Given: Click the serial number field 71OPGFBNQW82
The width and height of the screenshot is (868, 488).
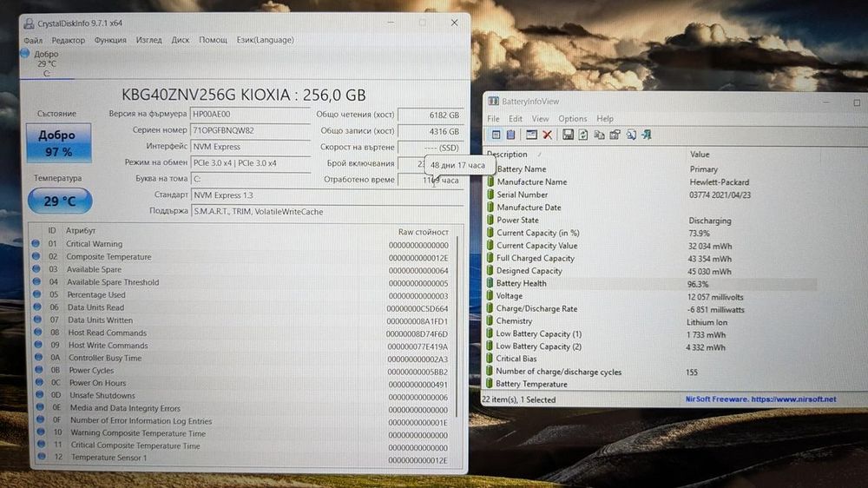Looking at the screenshot, I should [x=250, y=130].
